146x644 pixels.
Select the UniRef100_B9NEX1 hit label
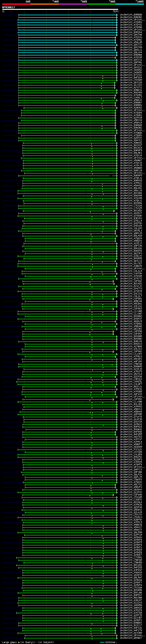pyautogui.click(x=131, y=90)
